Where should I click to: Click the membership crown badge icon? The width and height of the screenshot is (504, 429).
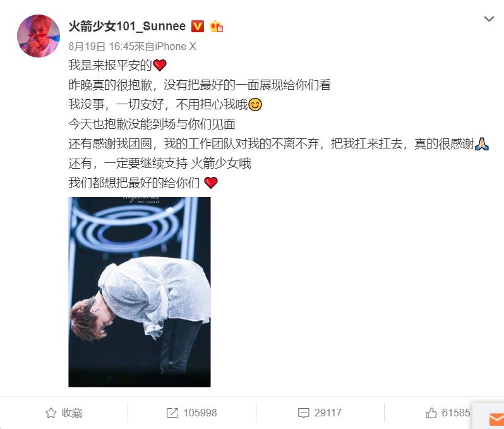click(x=217, y=26)
